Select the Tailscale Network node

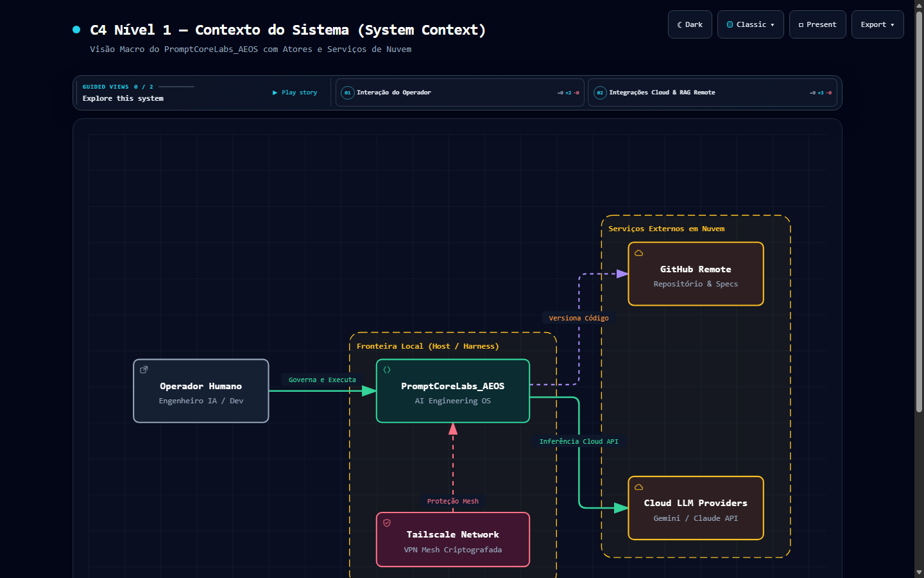tap(453, 539)
